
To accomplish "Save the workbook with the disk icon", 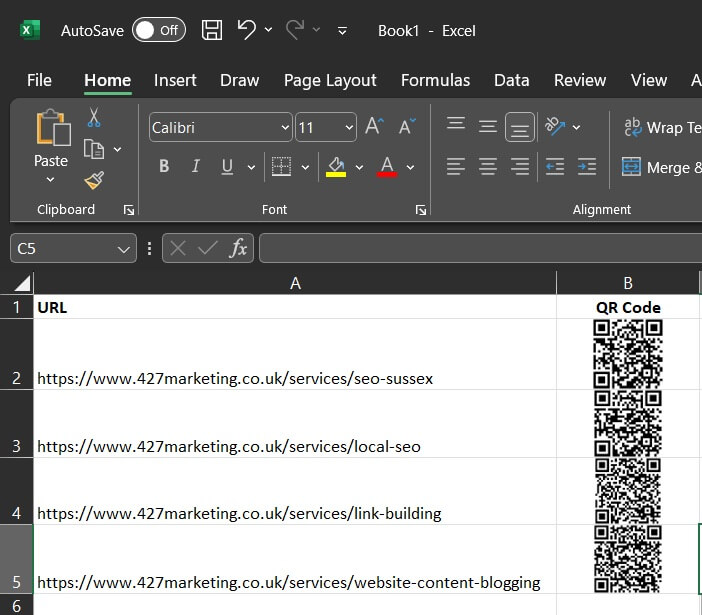I will (212, 30).
